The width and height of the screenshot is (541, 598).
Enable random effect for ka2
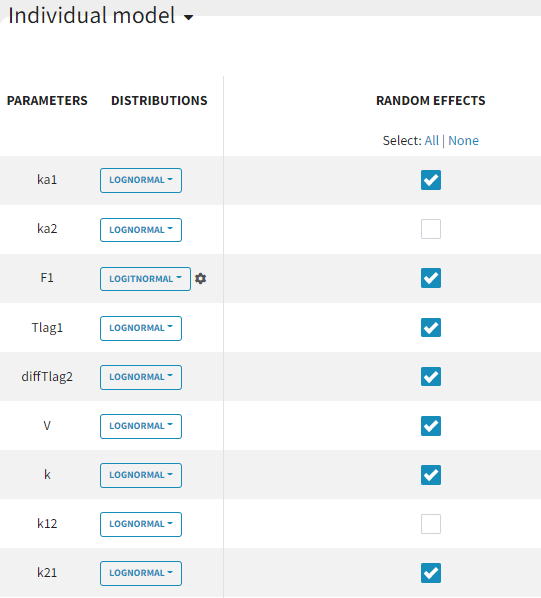[x=431, y=229]
